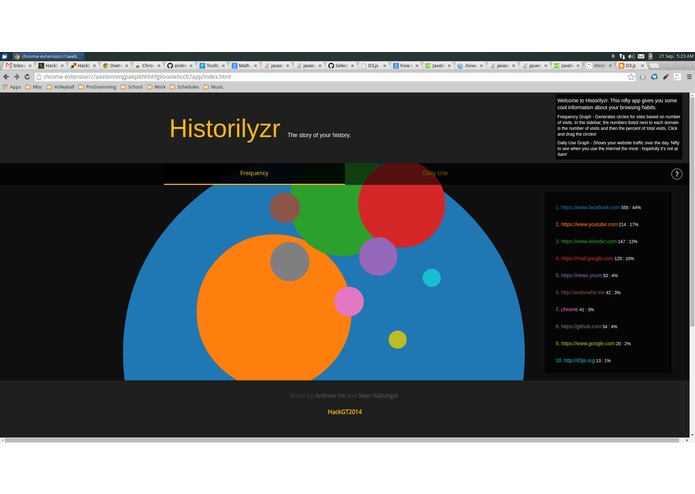Click the mail.google.com link in sidebar

point(587,258)
